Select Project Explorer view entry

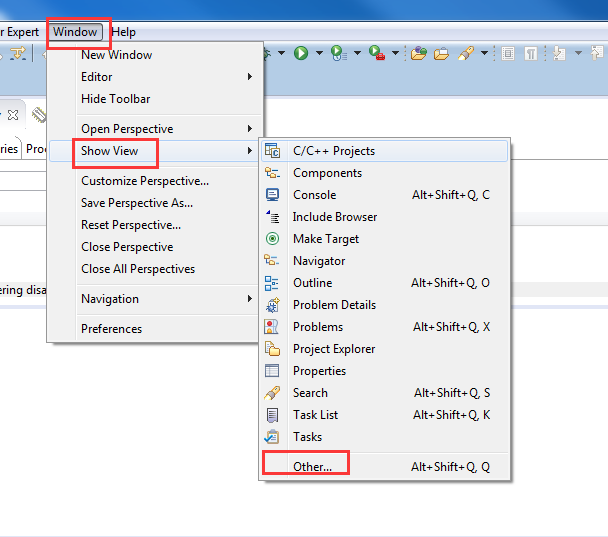(x=384, y=349)
